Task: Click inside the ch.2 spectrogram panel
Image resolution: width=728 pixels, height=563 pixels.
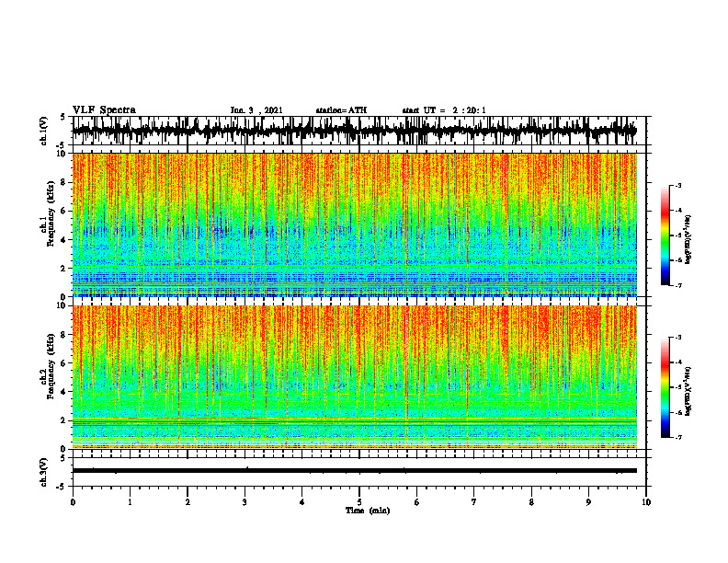Action: tap(354, 377)
